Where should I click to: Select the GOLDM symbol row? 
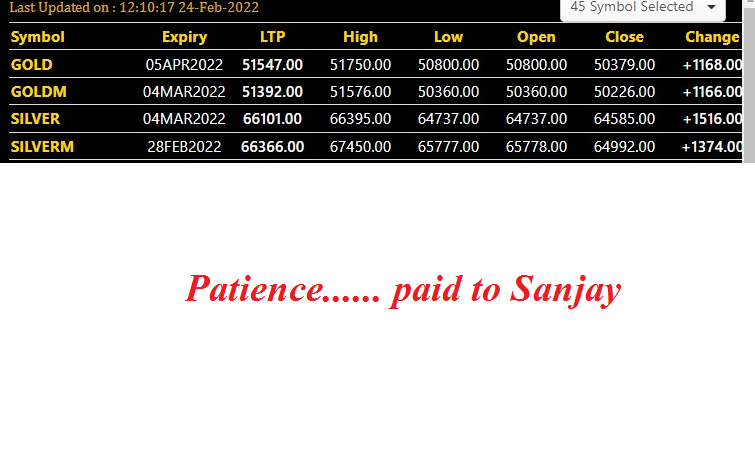click(376, 92)
